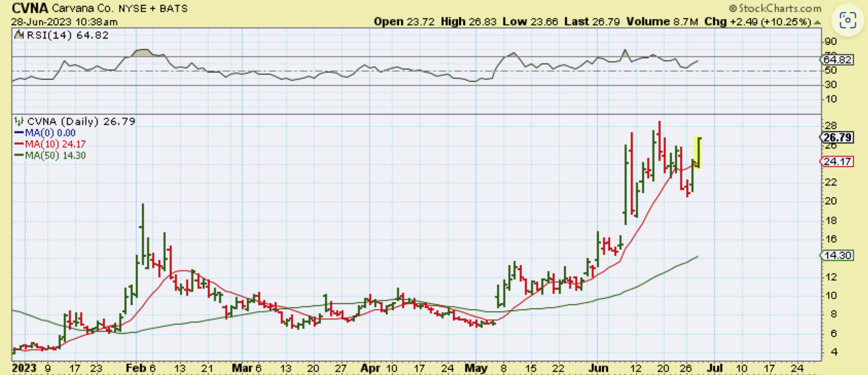Click the green up-triangle after Chg percentage
Image resolution: width=868 pixels, height=375 pixels.
(818, 22)
